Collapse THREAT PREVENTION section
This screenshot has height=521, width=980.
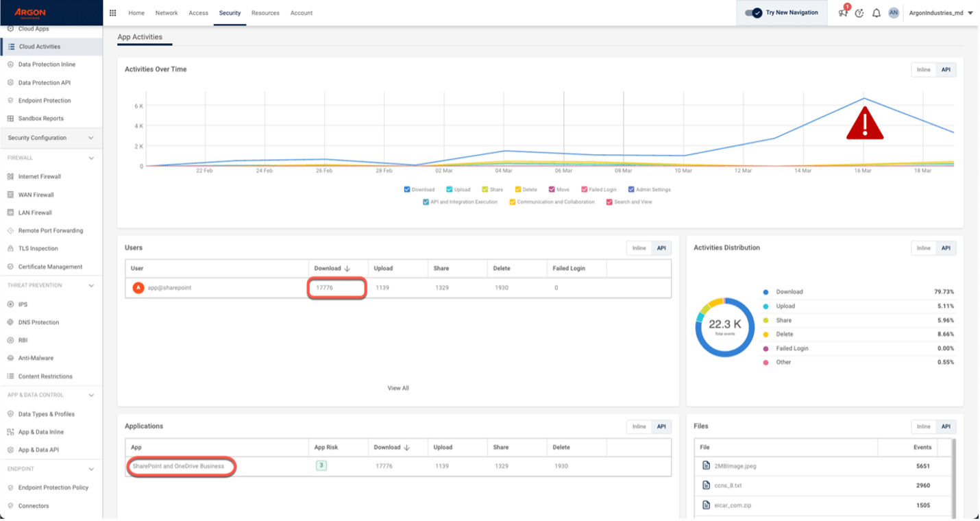pyautogui.click(x=90, y=286)
